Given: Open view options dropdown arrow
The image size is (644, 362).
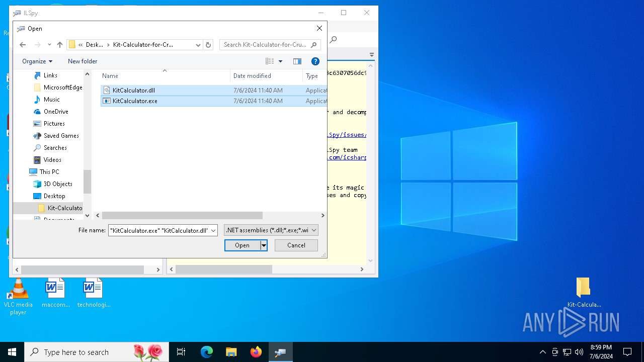Looking at the screenshot, I should tap(280, 61).
